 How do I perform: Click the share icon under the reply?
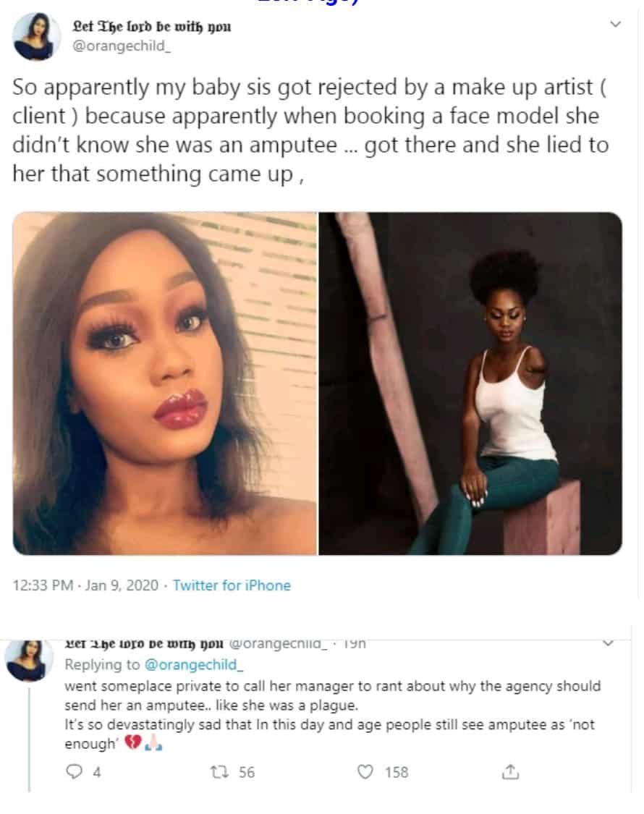[510, 772]
